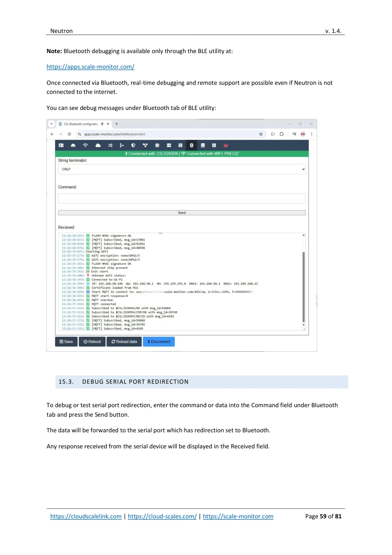Click the scale/dome icon in navbar
Image resolution: width=392 pixels, height=555 pixels.
(73, 145)
